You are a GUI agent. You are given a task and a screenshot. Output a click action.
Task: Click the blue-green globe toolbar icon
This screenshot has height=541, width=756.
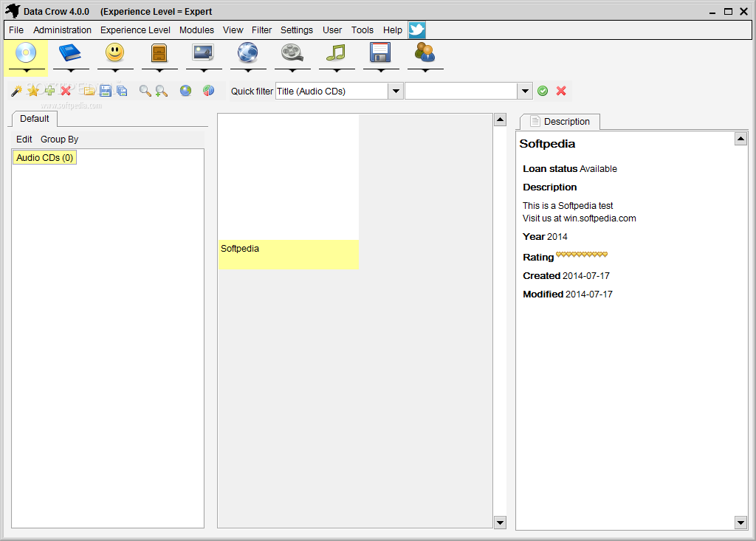[x=185, y=91]
